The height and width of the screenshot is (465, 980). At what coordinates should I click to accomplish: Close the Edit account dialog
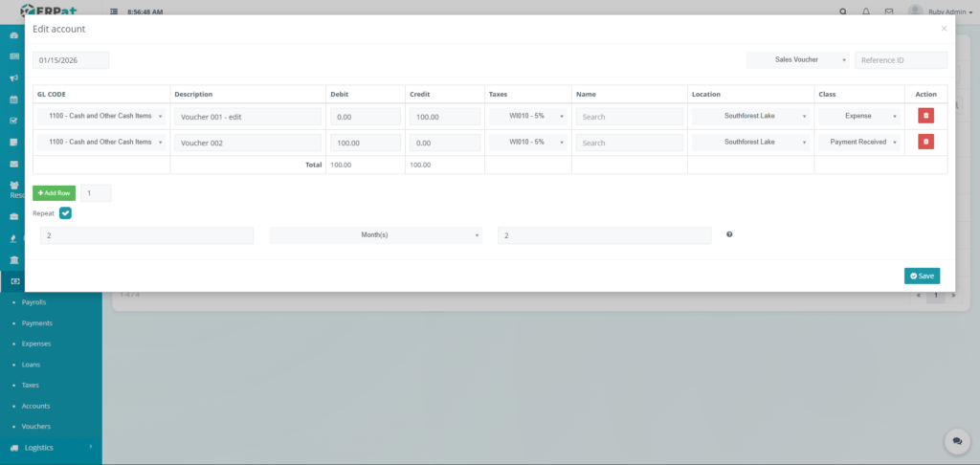click(x=944, y=29)
